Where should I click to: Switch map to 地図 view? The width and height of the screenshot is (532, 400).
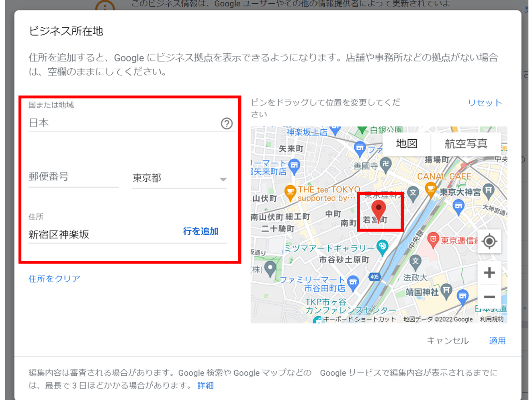pyautogui.click(x=407, y=144)
